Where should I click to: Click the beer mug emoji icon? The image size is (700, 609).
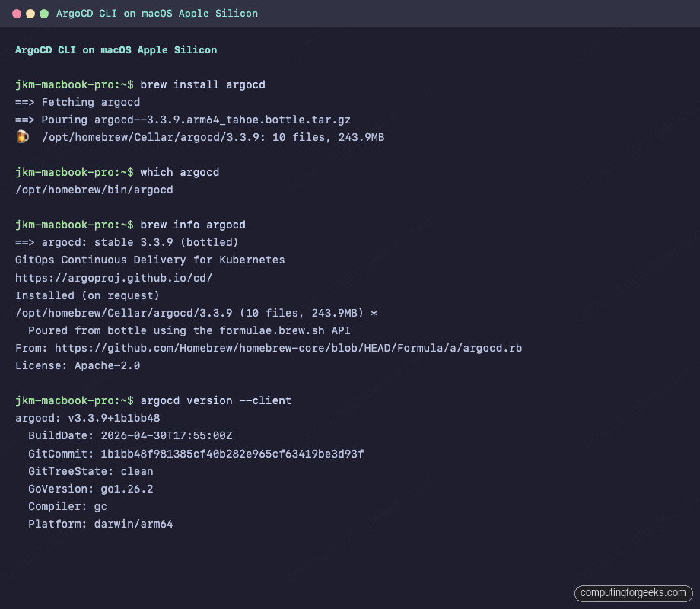click(22, 136)
